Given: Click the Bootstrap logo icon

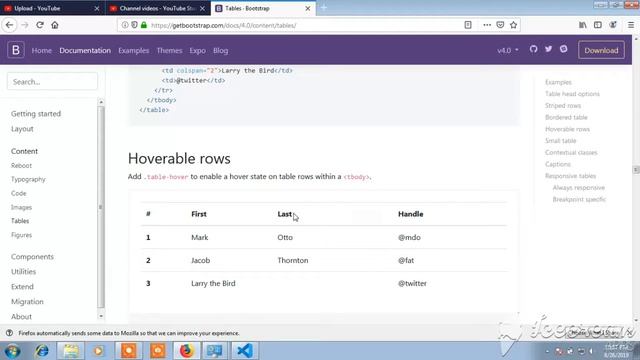Looking at the screenshot, I should (16, 50).
